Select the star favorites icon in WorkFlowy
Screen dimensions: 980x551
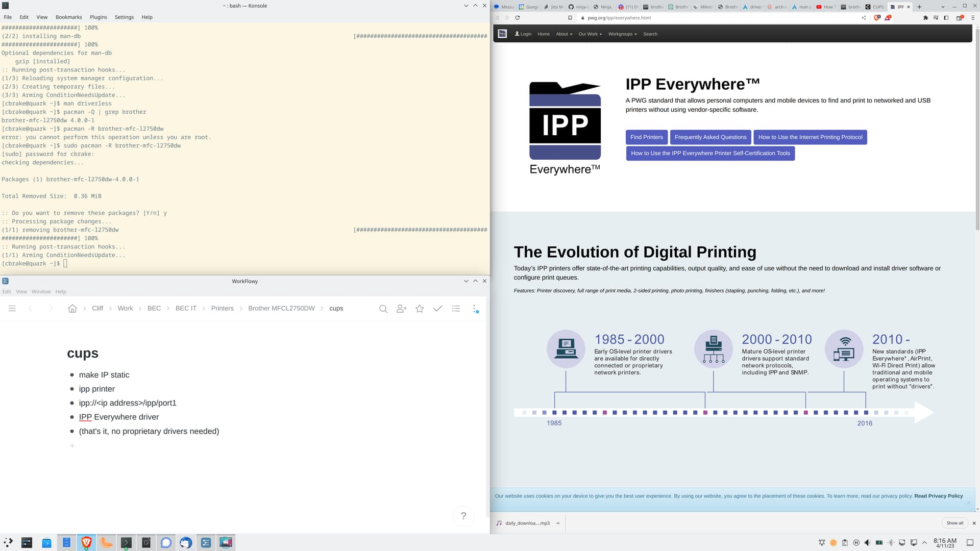coord(419,309)
